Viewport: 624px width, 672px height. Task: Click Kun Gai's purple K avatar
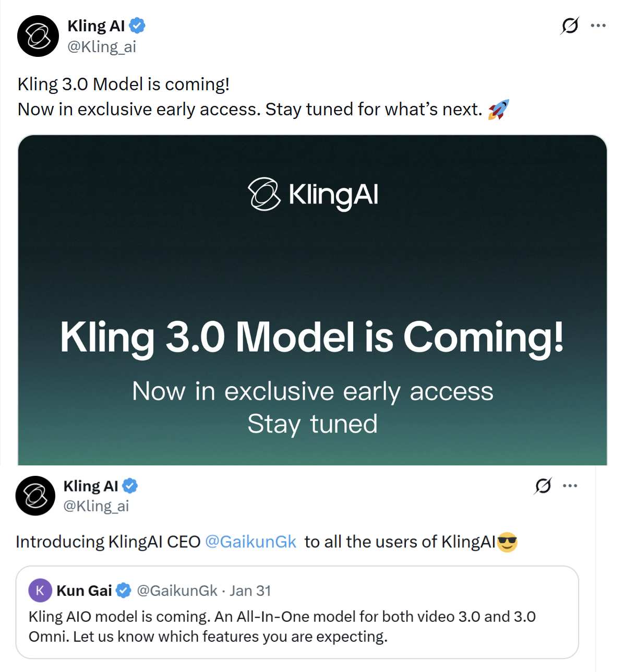(x=40, y=591)
